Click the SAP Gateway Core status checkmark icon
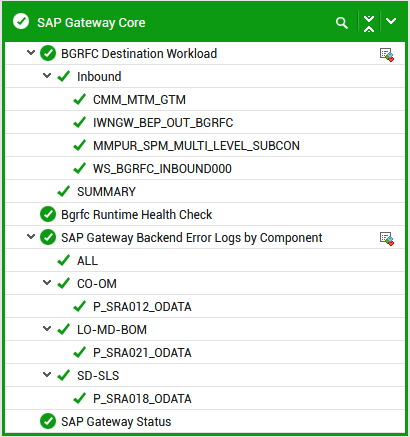410x437 pixels. (x=21, y=21)
